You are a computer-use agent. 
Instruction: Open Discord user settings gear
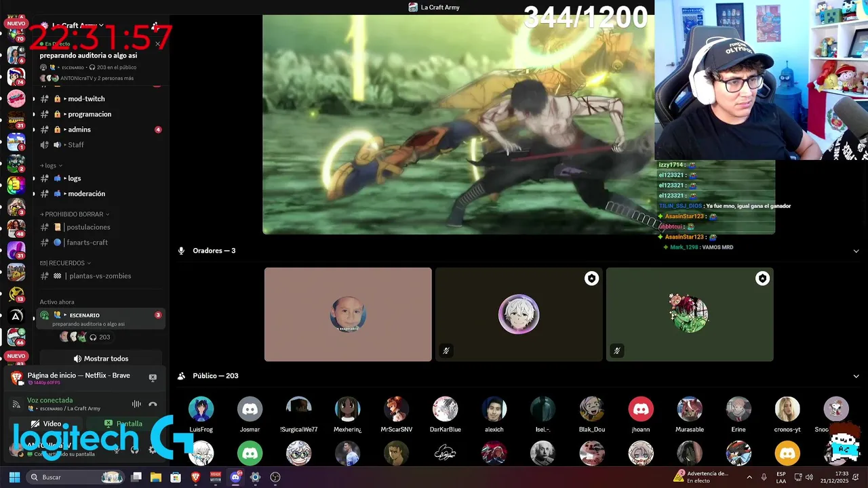coord(152,449)
